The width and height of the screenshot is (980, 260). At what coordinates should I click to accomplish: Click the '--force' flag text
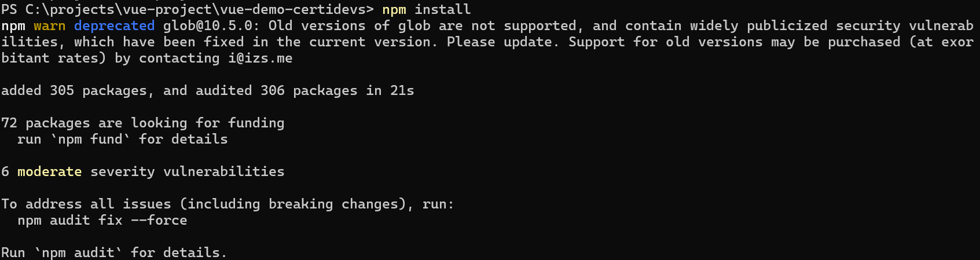tap(159, 221)
